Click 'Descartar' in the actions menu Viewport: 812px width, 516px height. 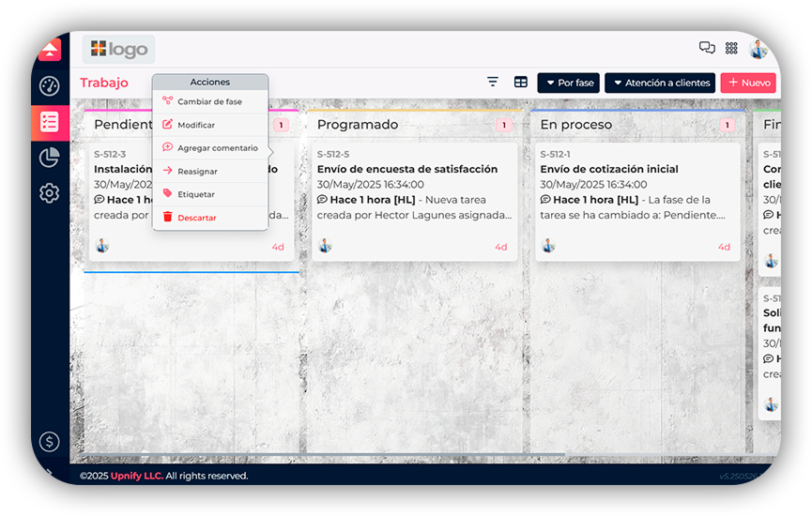point(197,218)
